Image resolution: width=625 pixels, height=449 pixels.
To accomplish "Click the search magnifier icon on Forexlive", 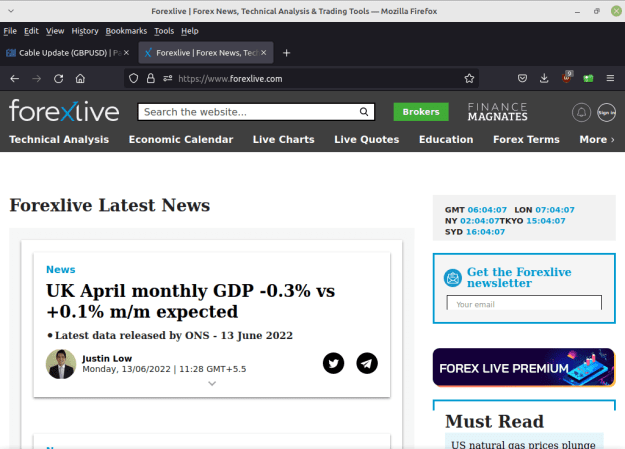I will pyautogui.click(x=364, y=112).
